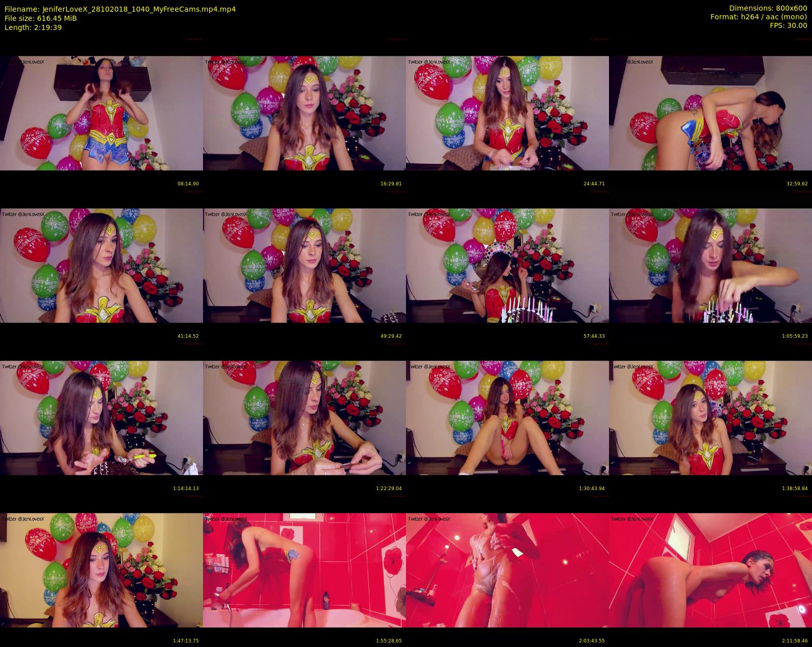Open the thumbnail frame labeled 08:14.90
Image resolution: width=812 pixels, height=647 pixels.
point(101,113)
